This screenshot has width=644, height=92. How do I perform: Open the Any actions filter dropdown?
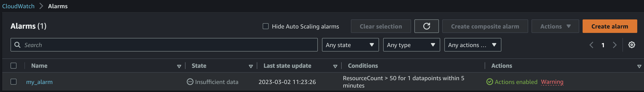472,45
